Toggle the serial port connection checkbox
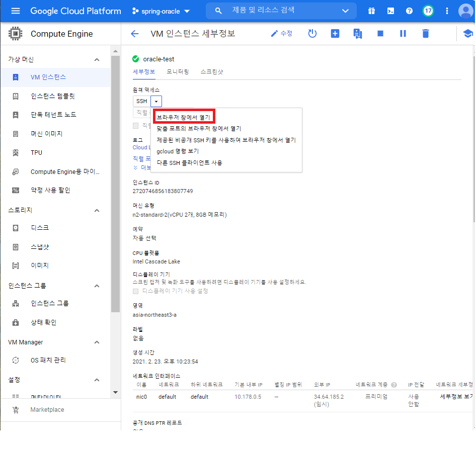The width and height of the screenshot is (476, 452). tap(136, 126)
